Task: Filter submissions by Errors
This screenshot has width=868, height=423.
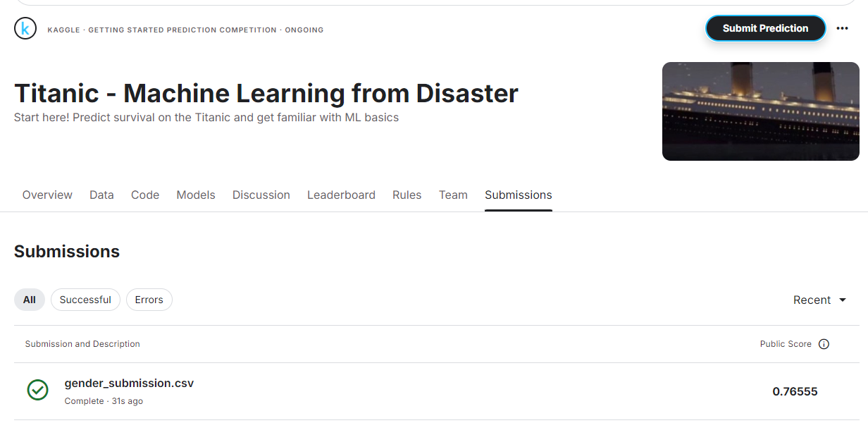Action: click(x=149, y=300)
